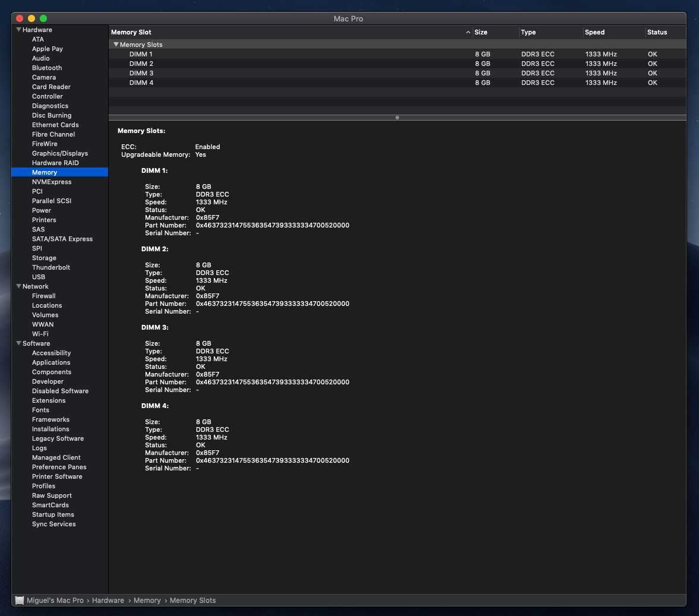Image resolution: width=699 pixels, height=616 pixels.
Task: Open Accessibility under Software
Action: click(x=51, y=353)
